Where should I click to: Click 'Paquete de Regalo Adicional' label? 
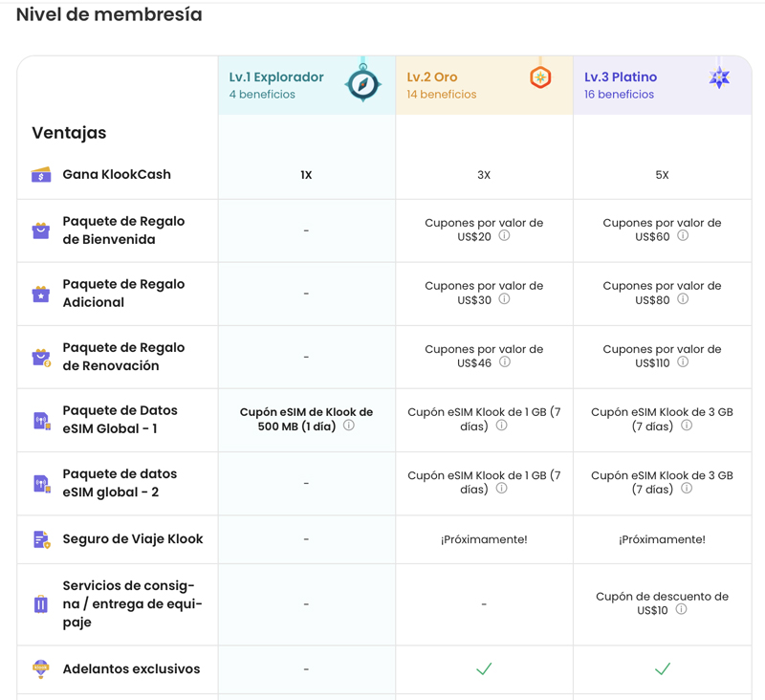[x=123, y=294]
